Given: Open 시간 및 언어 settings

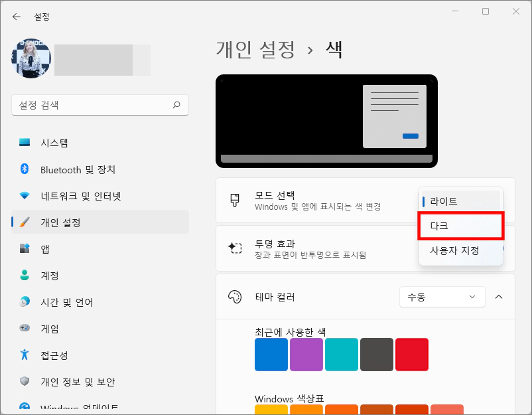Looking at the screenshot, I should [x=100, y=301].
